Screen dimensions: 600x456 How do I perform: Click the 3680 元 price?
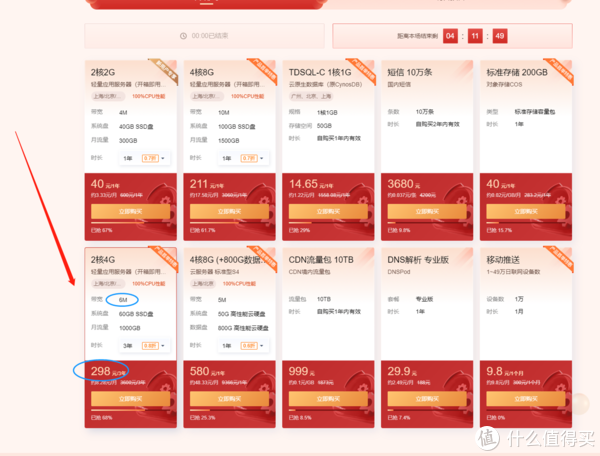click(404, 184)
